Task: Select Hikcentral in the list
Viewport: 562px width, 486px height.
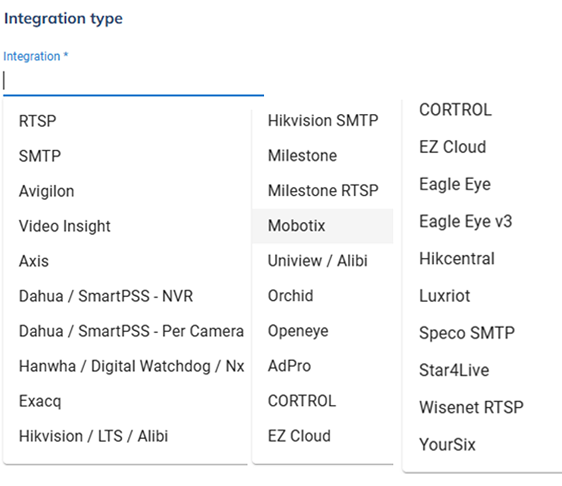Action: click(482, 259)
